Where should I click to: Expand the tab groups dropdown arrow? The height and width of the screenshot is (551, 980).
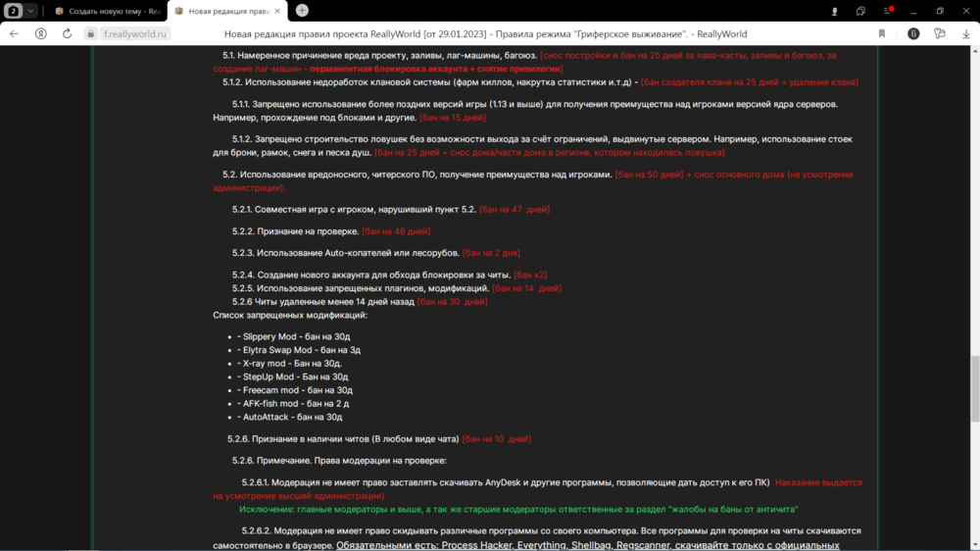[30, 11]
